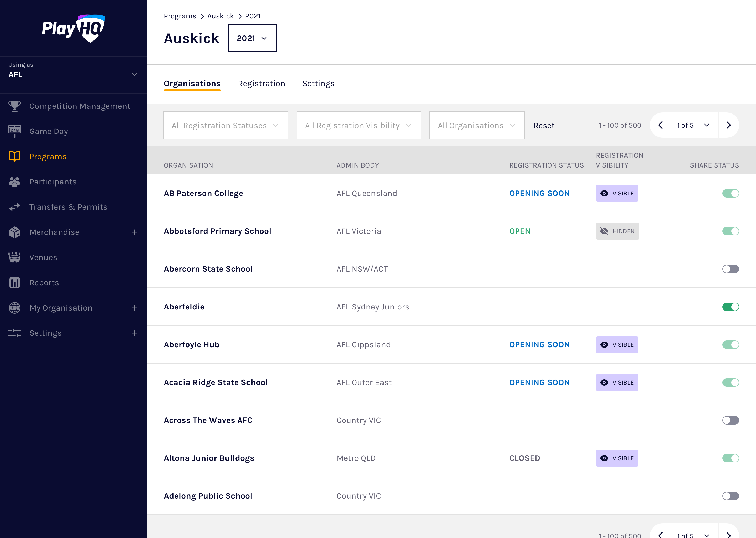The image size is (756, 538).
Task: Click the Transfers & Permits arrows icon
Action: coord(14,207)
